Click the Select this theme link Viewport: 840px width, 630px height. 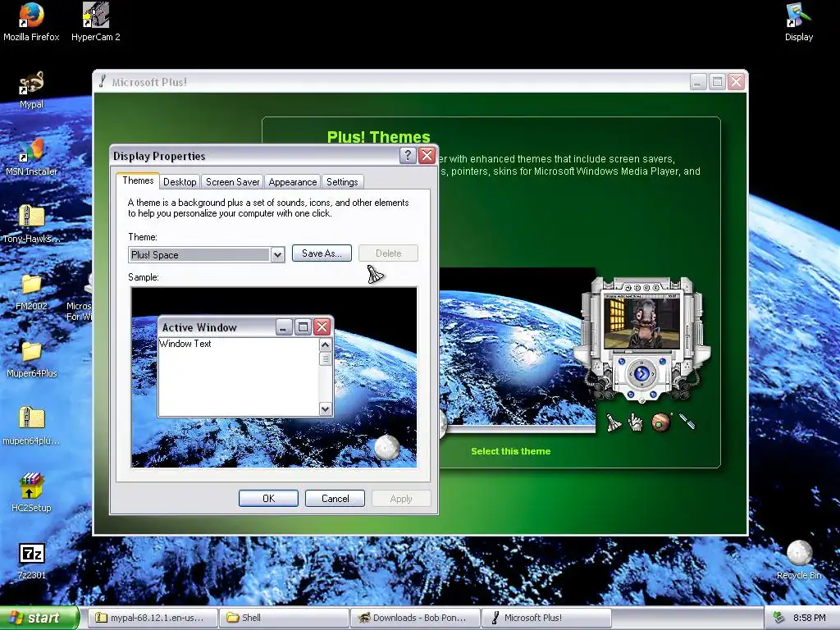[x=510, y=452]
